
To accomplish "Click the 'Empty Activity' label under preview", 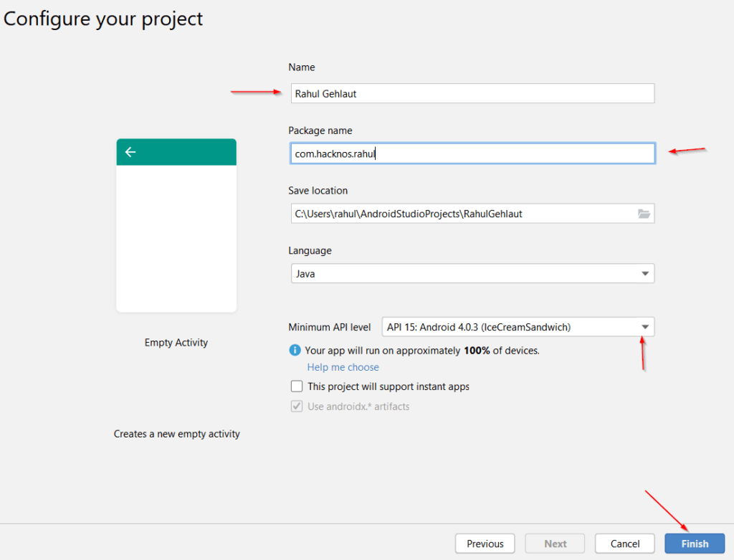I will coord(176,343).
